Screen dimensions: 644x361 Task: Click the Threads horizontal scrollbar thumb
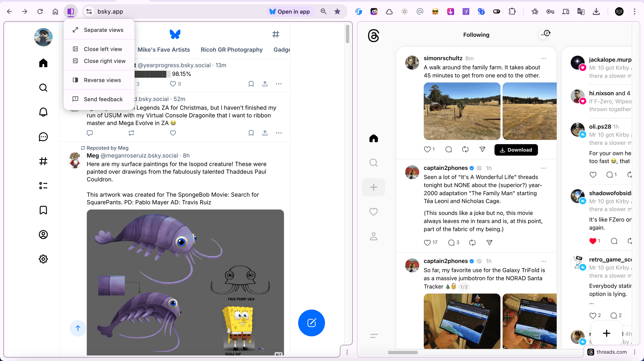(403, 352)
